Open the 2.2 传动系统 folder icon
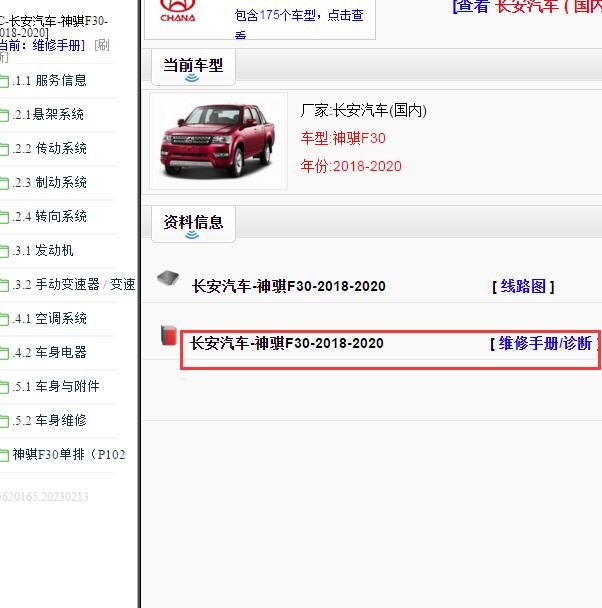 (4, 150)
